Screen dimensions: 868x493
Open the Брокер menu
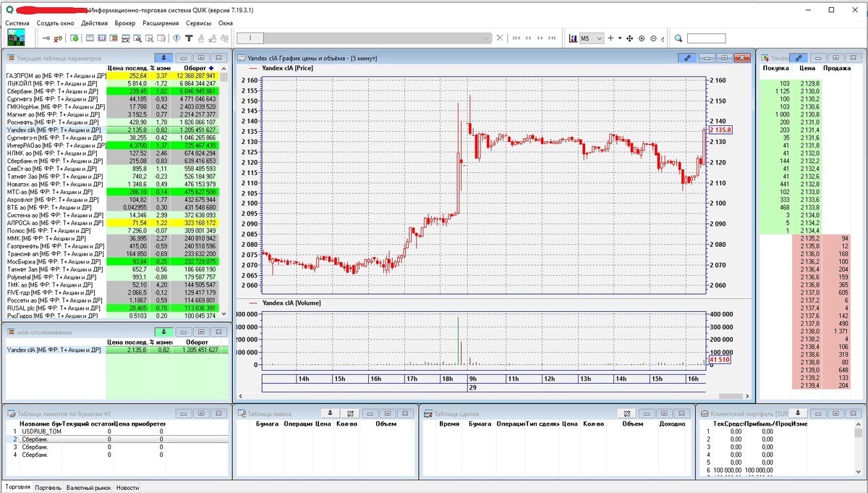click(125, 23)
